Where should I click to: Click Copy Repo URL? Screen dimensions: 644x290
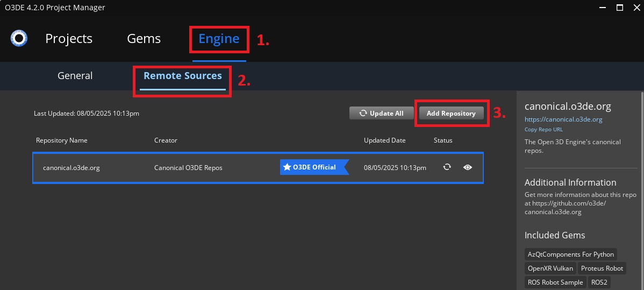tap(544, 129)
